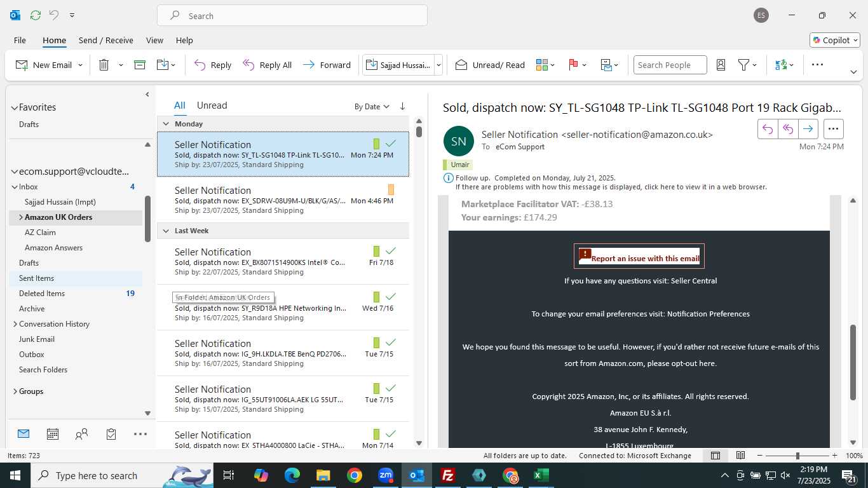Reverse sort order with the arrow

point(402,106)
